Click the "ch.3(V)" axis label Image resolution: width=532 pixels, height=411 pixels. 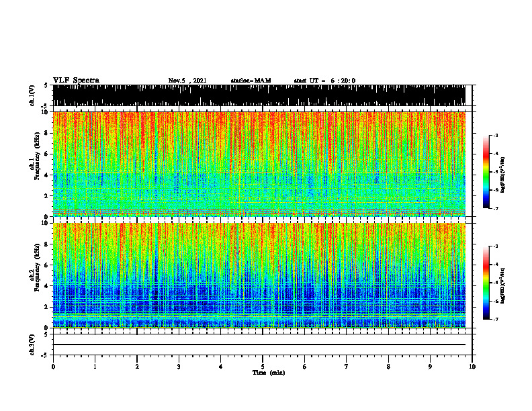coord(32,345)
